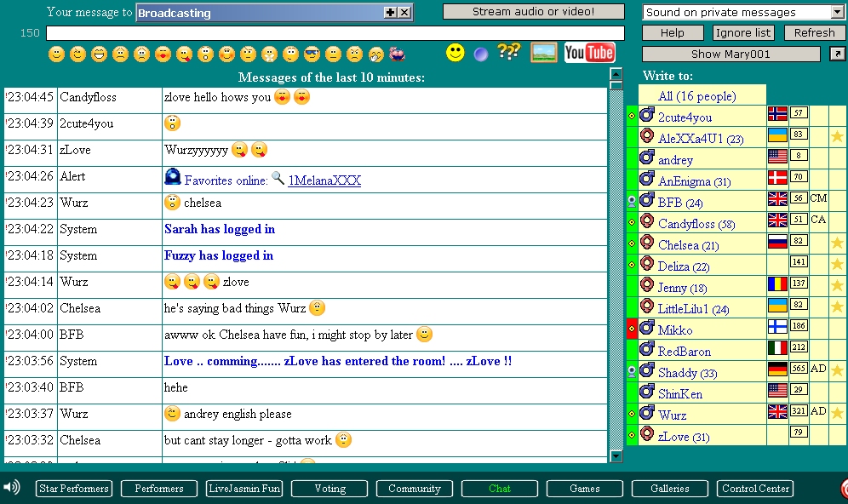Click the large yellow smiley icon

456,53
